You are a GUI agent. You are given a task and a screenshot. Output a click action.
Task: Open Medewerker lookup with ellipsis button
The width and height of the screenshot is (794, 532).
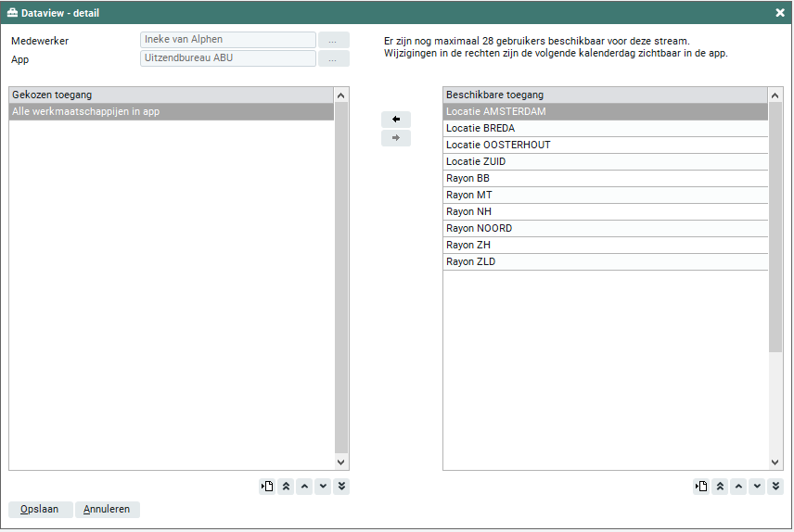pos(334,40)
